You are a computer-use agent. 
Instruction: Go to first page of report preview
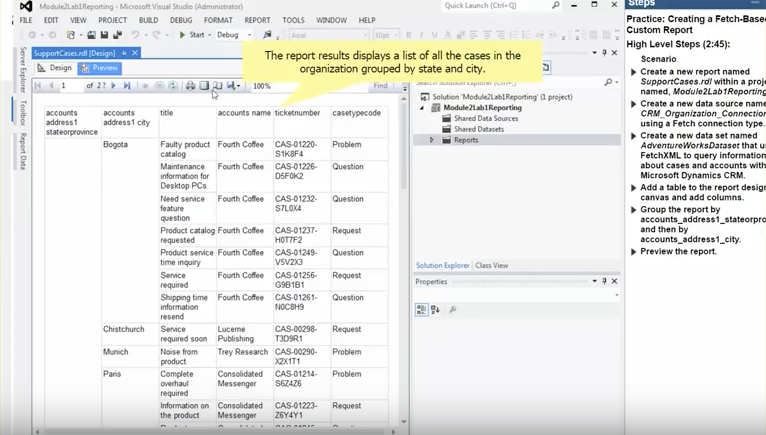coord(38,86)
